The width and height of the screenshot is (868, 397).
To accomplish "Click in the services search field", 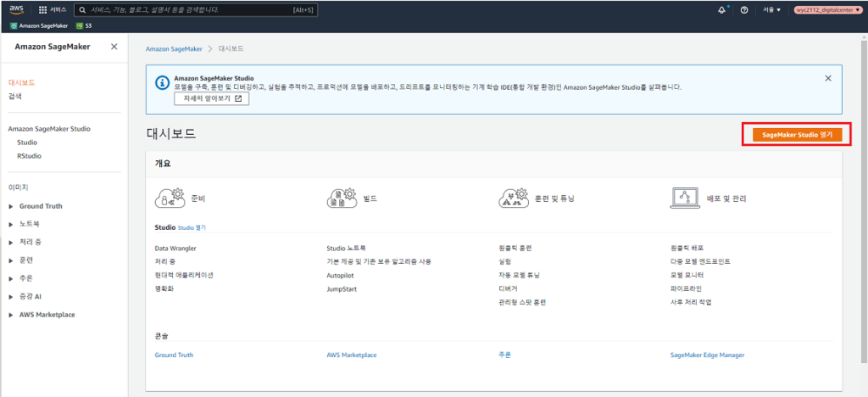I will [x=196, y=10].
